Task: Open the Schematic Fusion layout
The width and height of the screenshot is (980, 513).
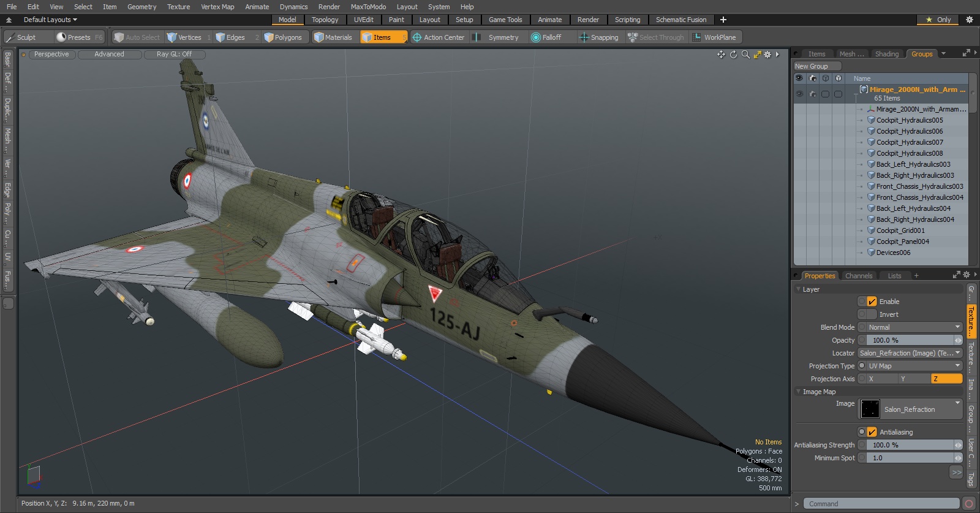Action: click(x=681, y=20)
